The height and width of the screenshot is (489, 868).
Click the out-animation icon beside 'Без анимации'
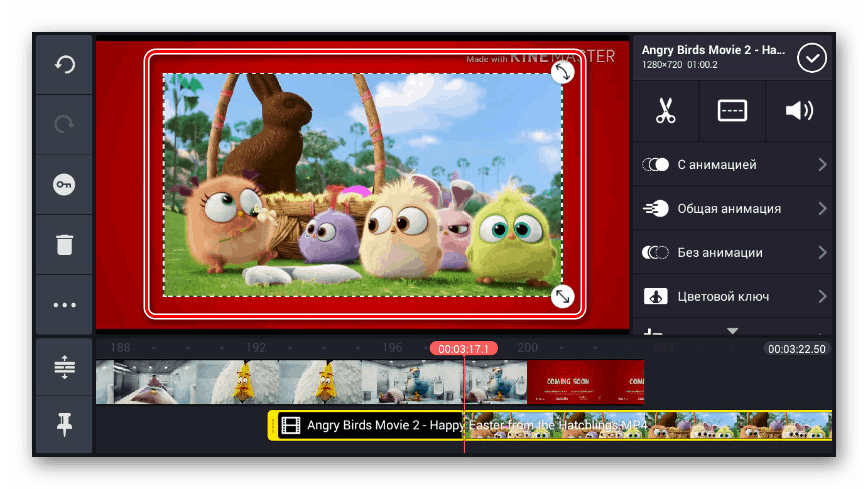655,253
